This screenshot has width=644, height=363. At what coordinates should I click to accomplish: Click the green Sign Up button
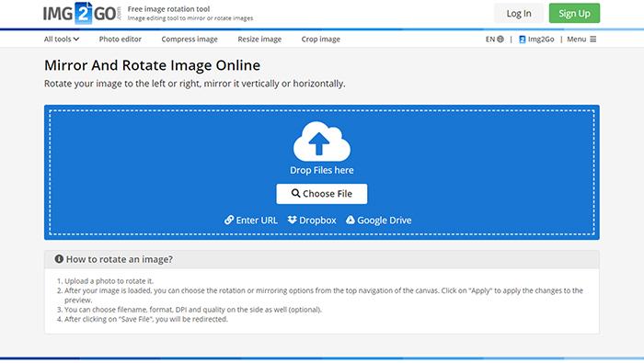(574, 13)
